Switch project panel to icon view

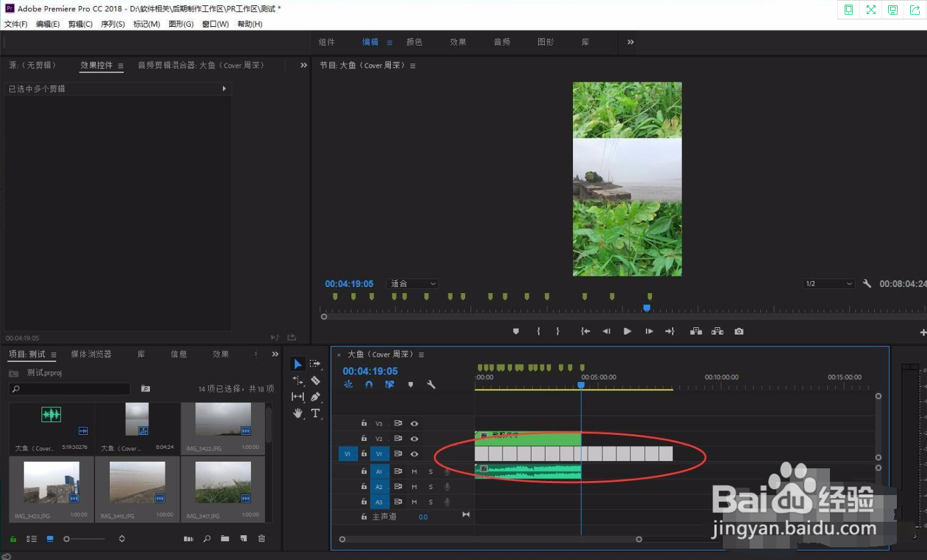tap(50, 539)
